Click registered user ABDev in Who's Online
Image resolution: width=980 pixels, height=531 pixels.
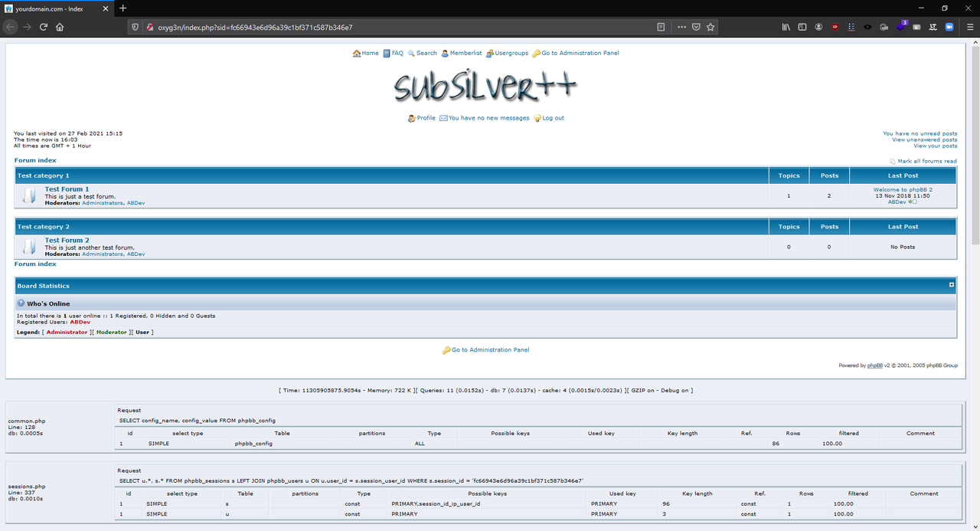pos(80,323)
